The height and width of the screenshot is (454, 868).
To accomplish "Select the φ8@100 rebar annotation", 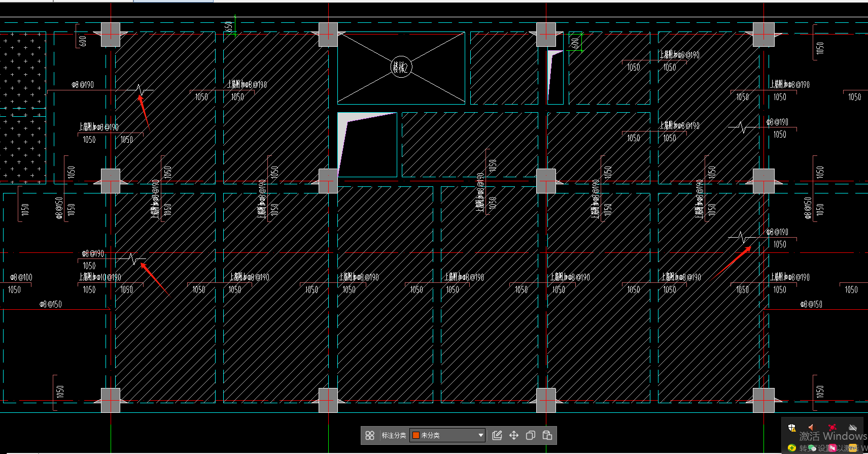I will [x=21, y=277].
